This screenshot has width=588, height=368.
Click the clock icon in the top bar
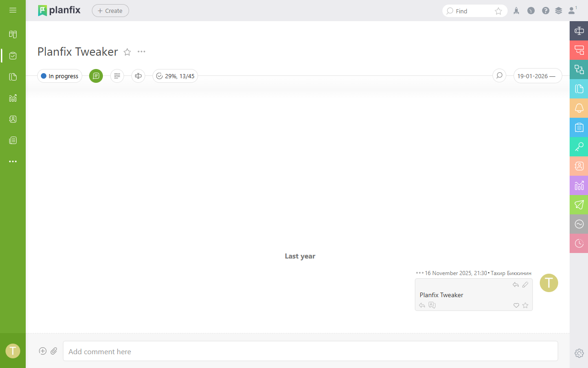coord(531,11)
